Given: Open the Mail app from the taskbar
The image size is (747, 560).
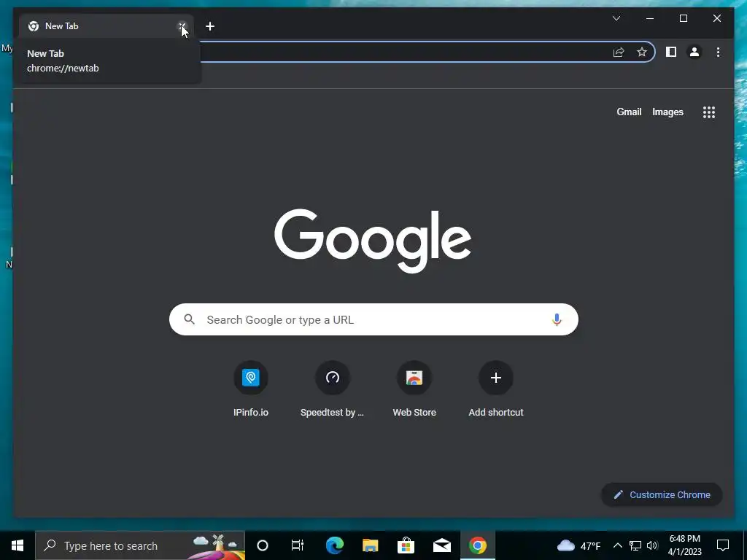Looking at the screenshot, I should tap(441, 545).
